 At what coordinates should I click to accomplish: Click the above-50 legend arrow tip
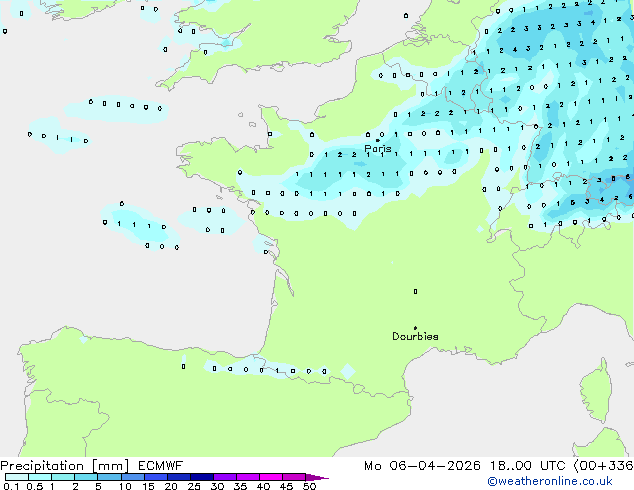point(317,477)
